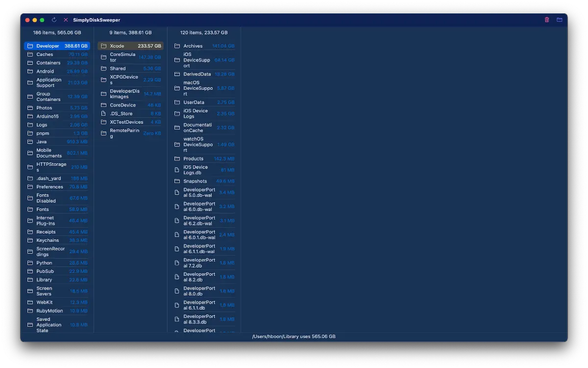The width and height of the screenshot is (588, 368).
Task: Click the folder icon beside Photos
Action: point(30,108)
